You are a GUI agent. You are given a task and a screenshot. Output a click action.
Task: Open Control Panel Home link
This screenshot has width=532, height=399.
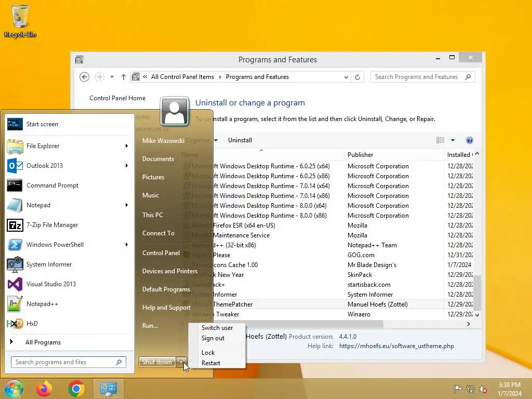(117, 98)
